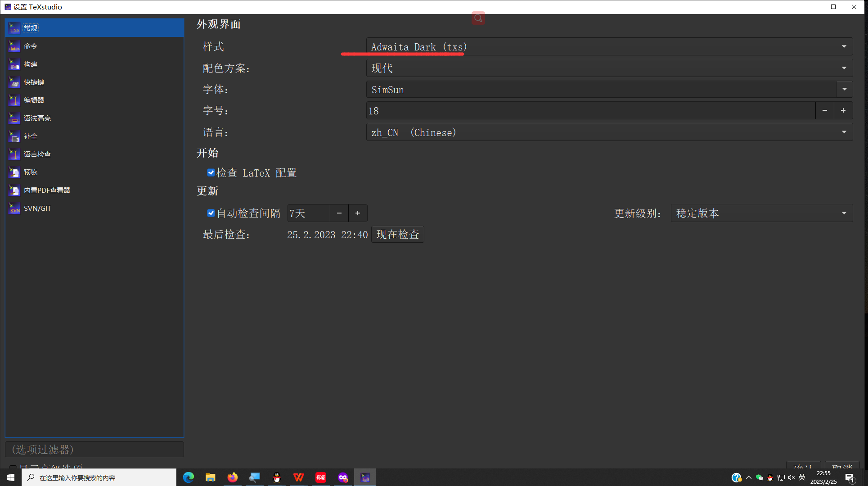
Task: Open the 预览 (Preview) settings page
Action: tap(94, 172)
